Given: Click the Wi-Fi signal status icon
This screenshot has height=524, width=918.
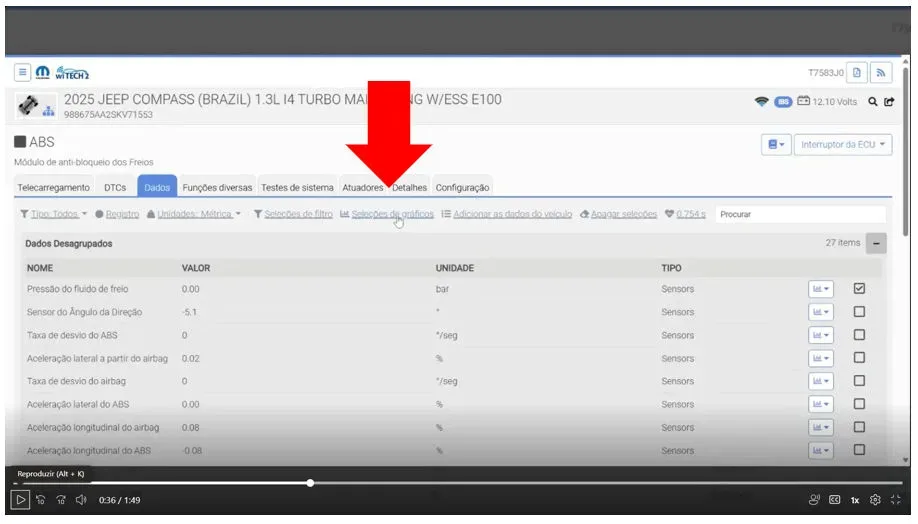Looking at the screenshot, I should [x=761, y=101].
